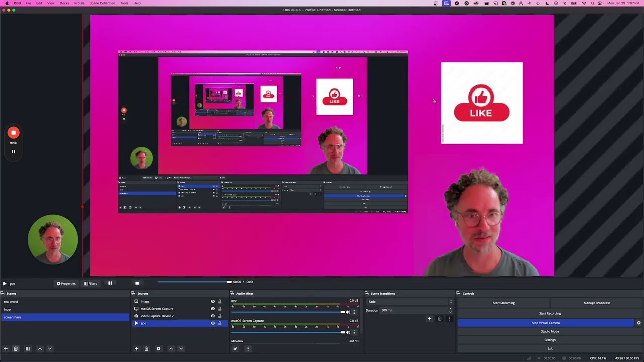This screenshot has width=644, height=362.
Task: Click Start Streaming
Action: click(504, 303)
